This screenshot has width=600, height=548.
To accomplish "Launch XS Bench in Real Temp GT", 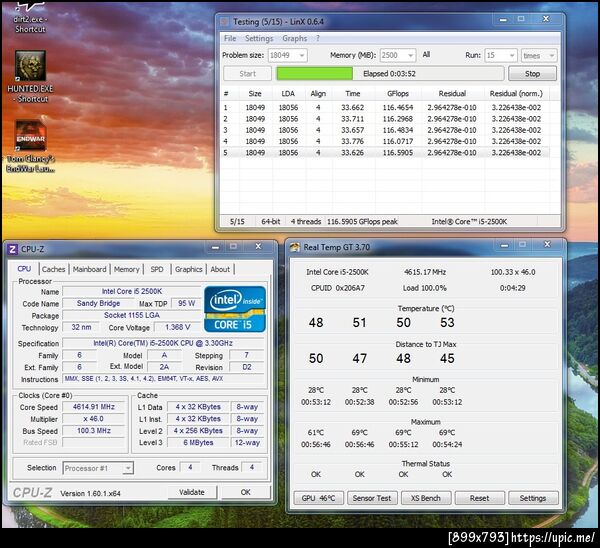I will 426,498.
